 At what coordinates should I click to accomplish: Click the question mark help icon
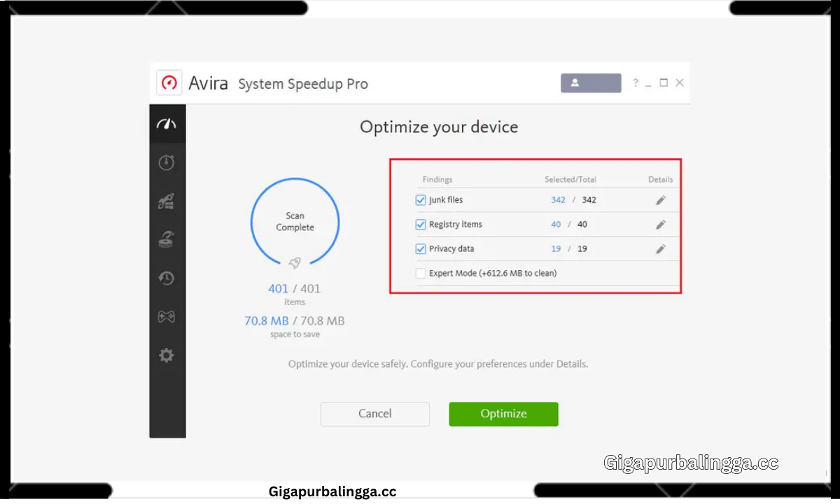point(636,83)
